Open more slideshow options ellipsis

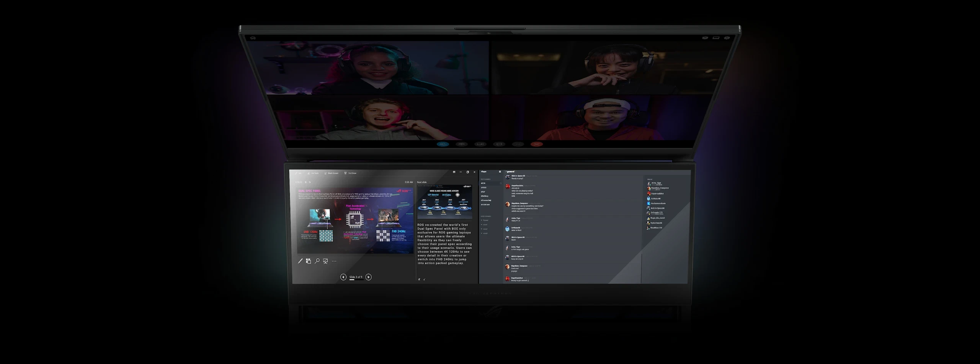(334, 261)
